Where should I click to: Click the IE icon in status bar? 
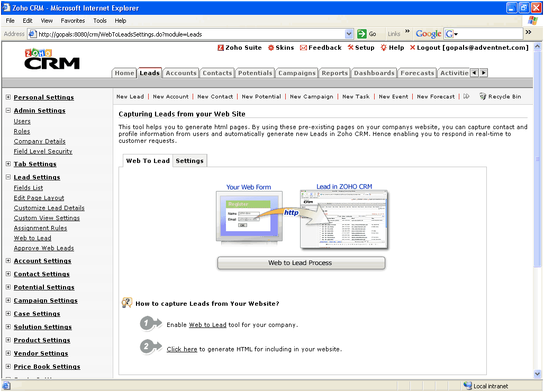click(x=6, y=386)
